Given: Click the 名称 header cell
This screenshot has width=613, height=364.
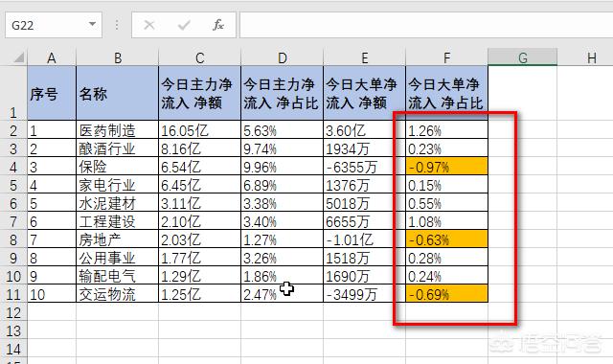Looking at the screenshot, I should click(x=117, y=93).
